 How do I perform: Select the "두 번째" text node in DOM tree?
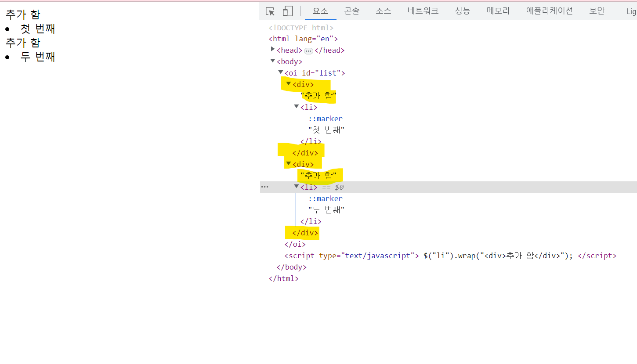326,210
